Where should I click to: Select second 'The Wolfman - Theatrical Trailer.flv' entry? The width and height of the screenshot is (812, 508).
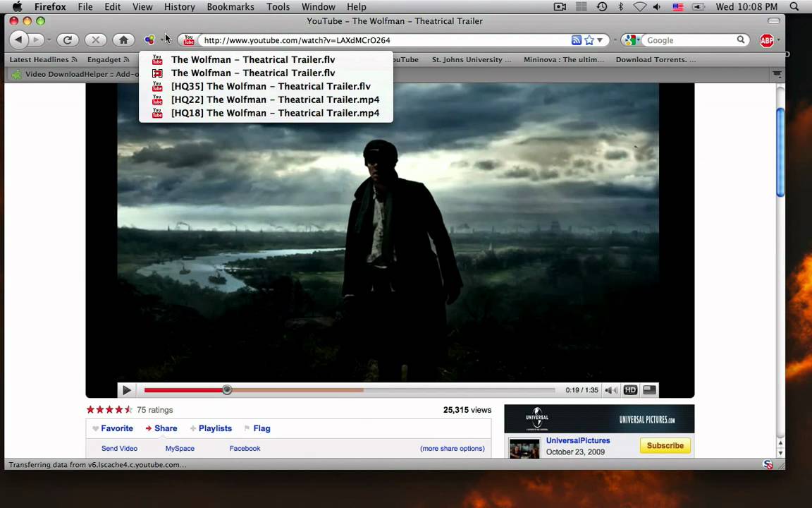click(x=266, y=73)
